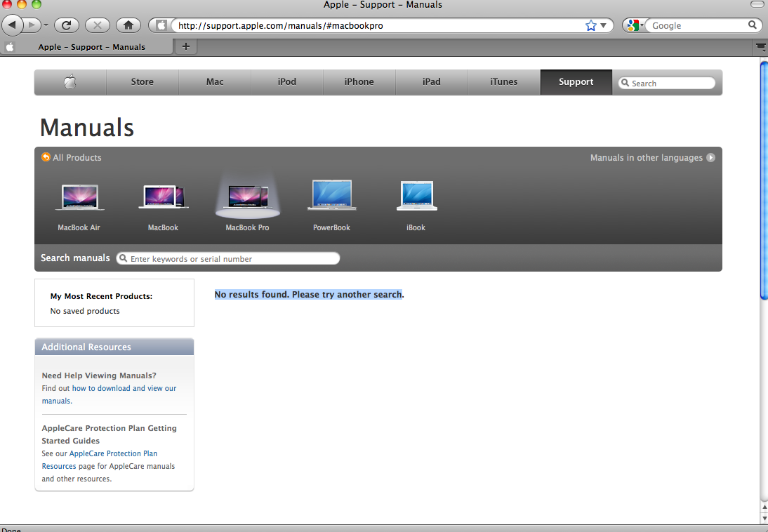Click the magnifier icon in Search manuals field
The height and width of the screenshot is (532, 768).
pos(124,258)
